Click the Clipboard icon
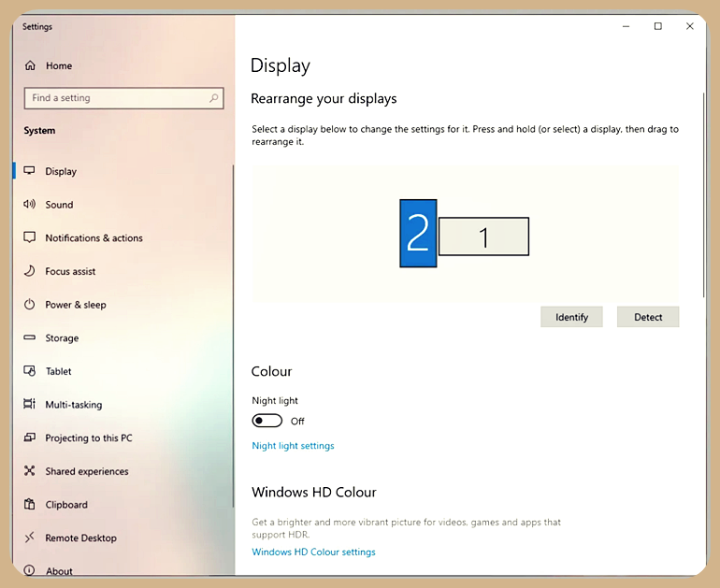 pos(29,504)
